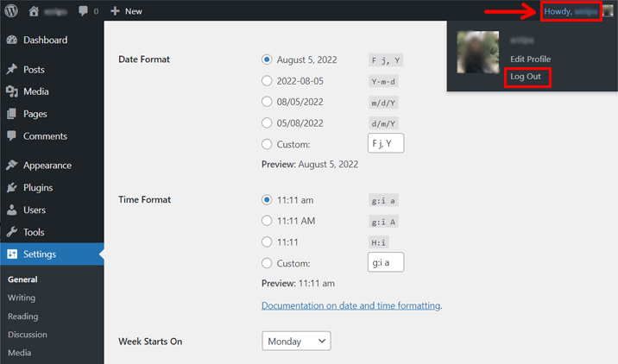
Task: Select date format August 5, 2022
Action: pos(267,60)
